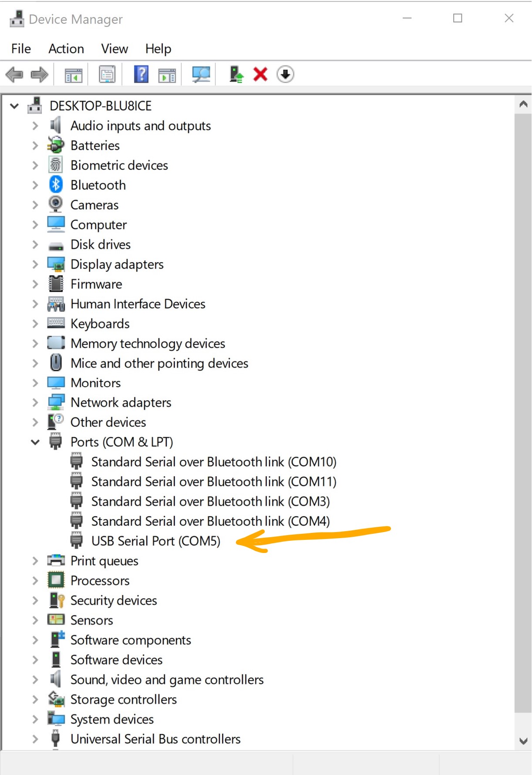Click the Forward arrow toolbar button

coord(39,74)
